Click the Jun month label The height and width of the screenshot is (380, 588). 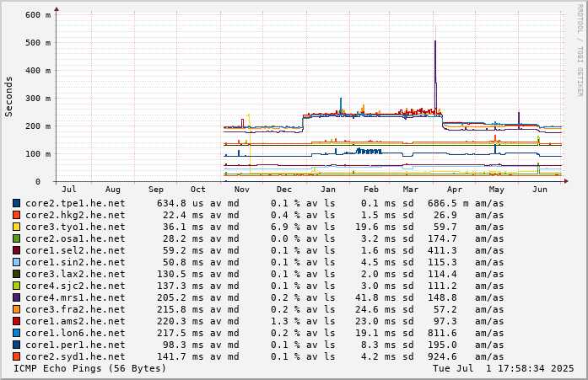pos(540,190)
